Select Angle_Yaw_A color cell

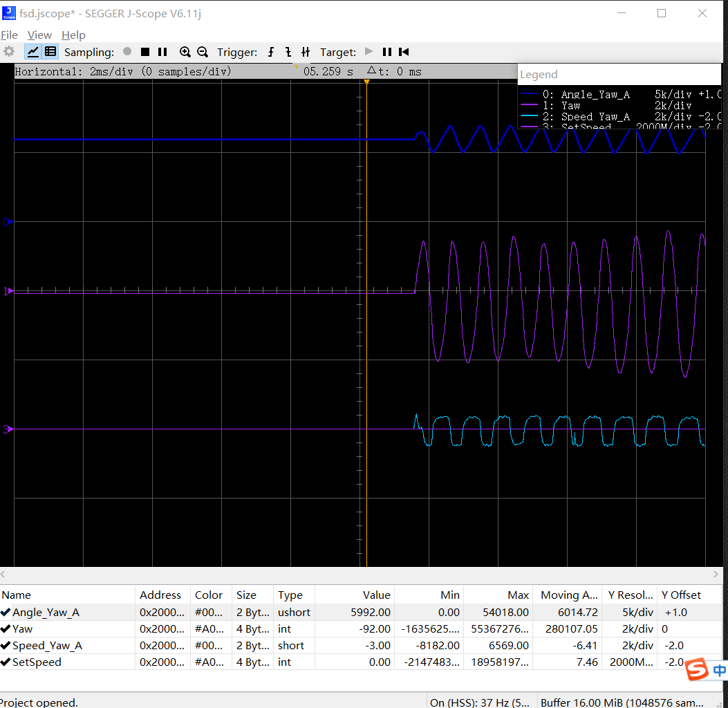tap(212, 613)
